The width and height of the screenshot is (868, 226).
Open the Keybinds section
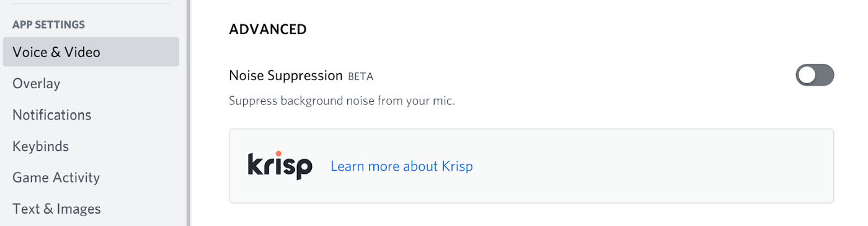[41, 147]
